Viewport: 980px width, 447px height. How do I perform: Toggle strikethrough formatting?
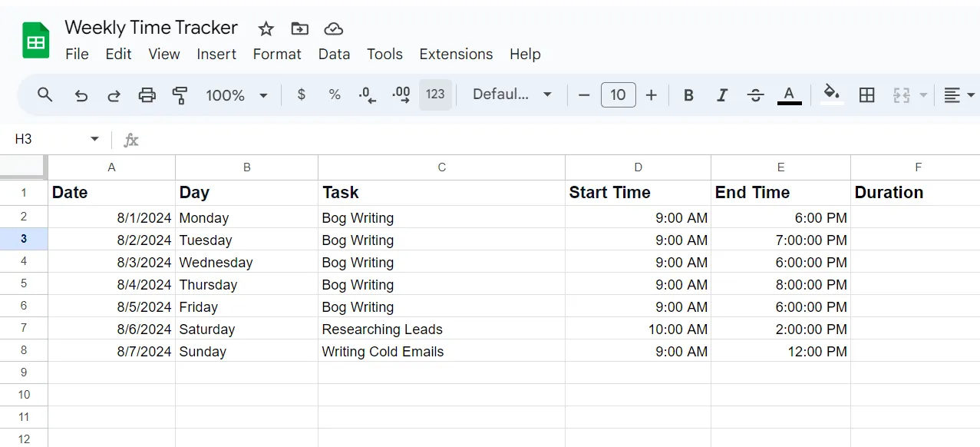(755, 95)
